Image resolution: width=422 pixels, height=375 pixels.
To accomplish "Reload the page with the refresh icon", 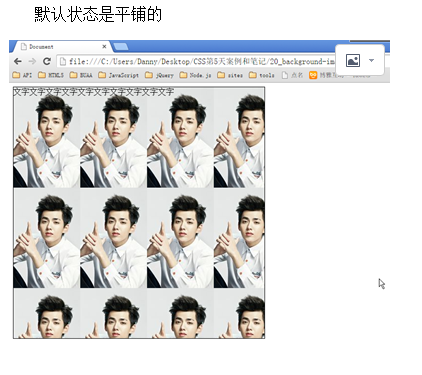I will tap(47, 61).
